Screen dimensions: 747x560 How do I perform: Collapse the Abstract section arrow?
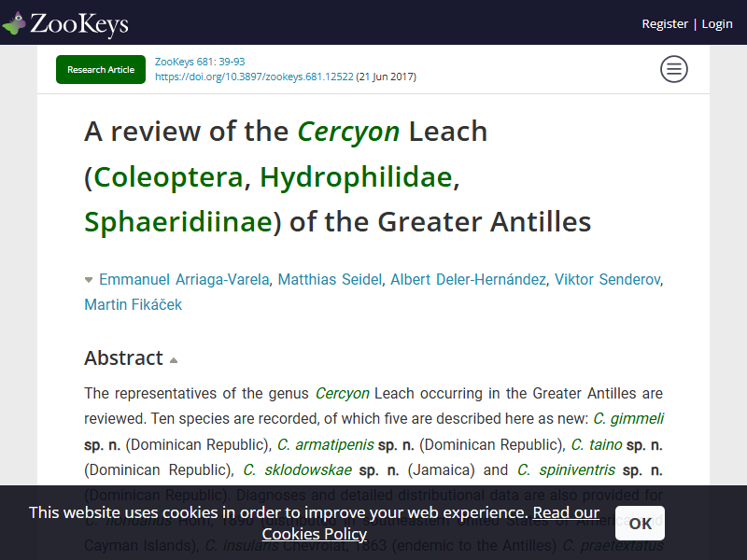pos(174,360)
